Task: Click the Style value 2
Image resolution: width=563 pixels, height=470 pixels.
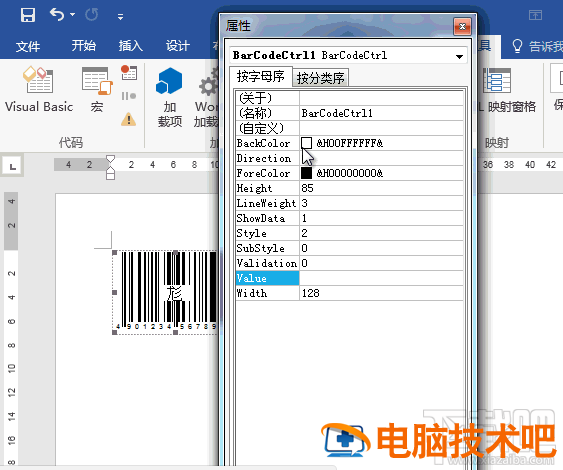Action: (381, 233)
